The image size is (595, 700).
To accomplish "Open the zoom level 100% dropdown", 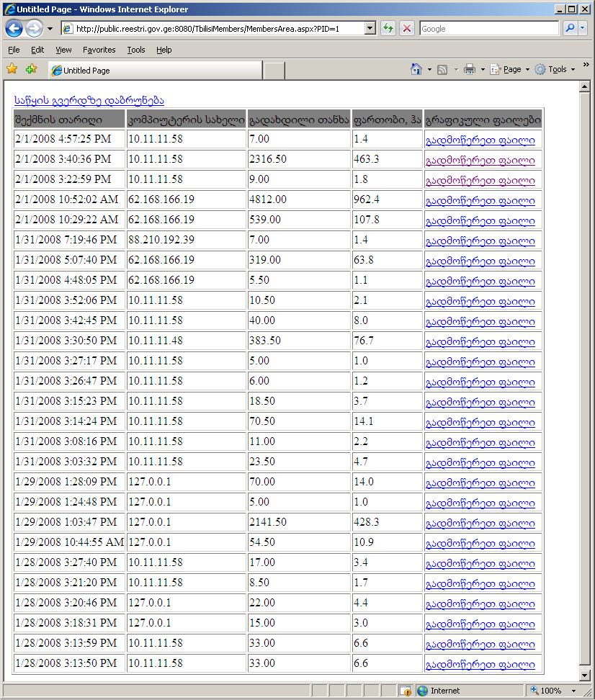I will tap(574, 691).
